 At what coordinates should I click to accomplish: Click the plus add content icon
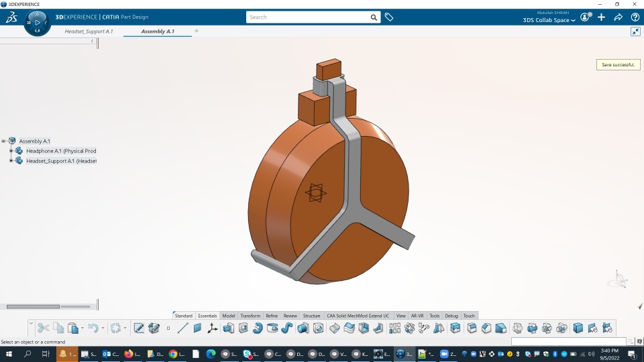(601, 17)
